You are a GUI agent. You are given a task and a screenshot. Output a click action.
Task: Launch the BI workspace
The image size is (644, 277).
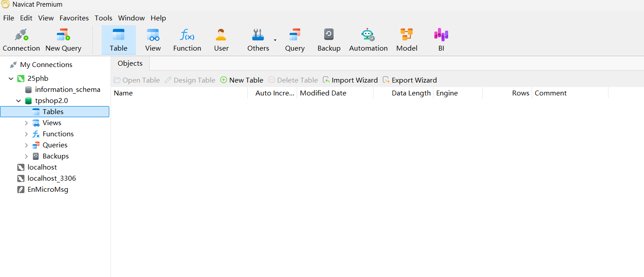point(441,40)
